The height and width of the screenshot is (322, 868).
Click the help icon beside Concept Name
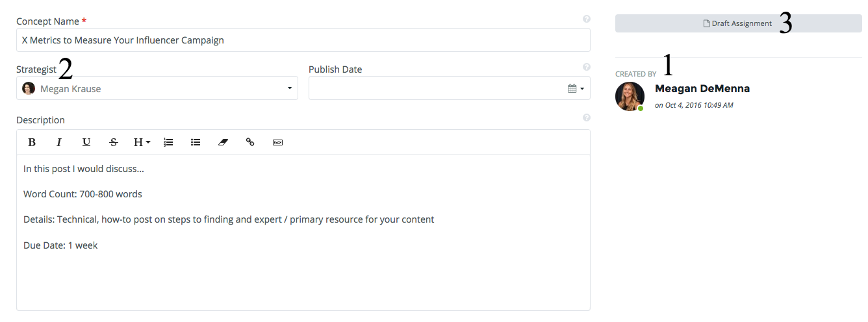click(587, 19)
